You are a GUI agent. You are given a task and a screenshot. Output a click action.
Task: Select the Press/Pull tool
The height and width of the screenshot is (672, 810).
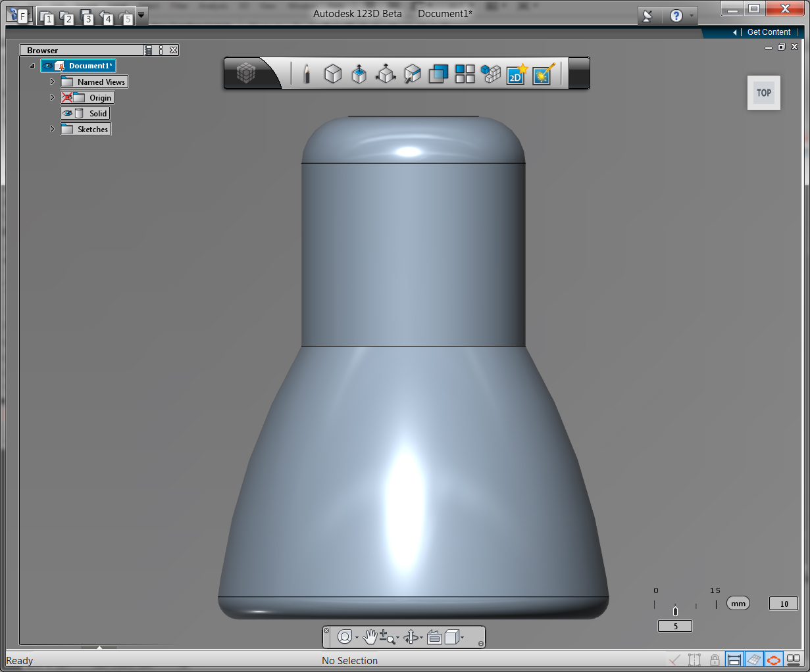[x=386, y=74]
